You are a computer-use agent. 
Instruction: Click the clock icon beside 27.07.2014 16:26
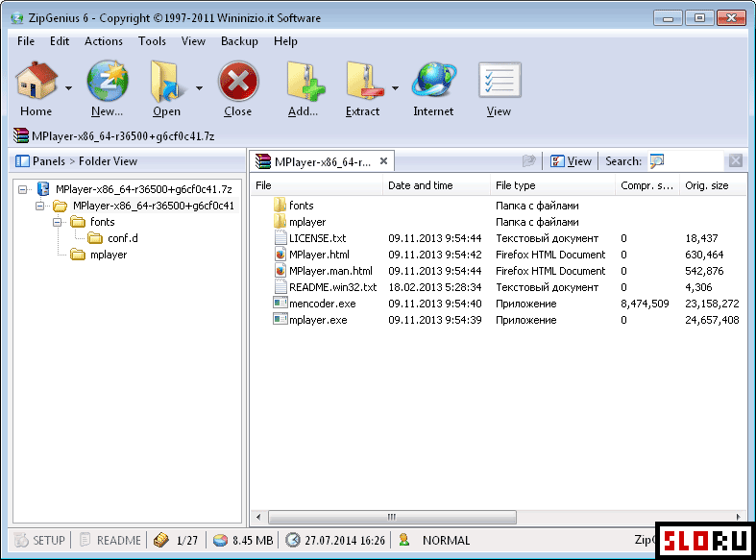pyautogui.click(x=292, y=540)
